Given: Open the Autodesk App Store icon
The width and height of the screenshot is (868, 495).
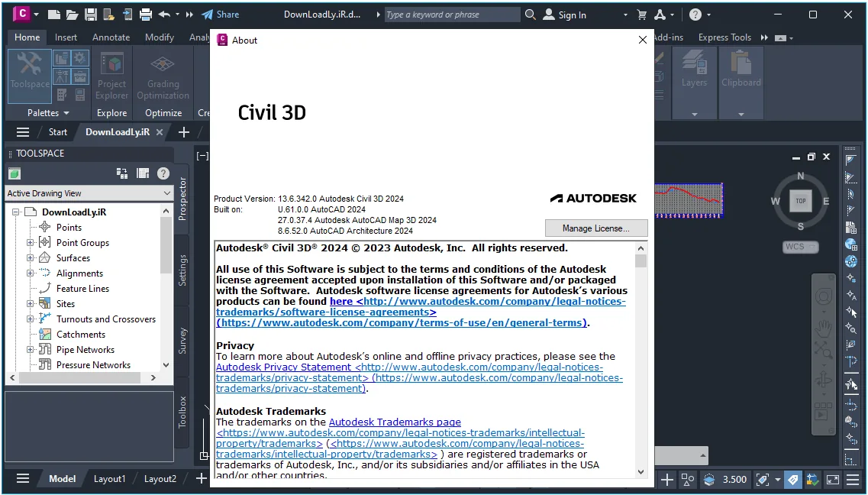Looking at the screenshot, I should pyautogui.click(x=660, y=15).
